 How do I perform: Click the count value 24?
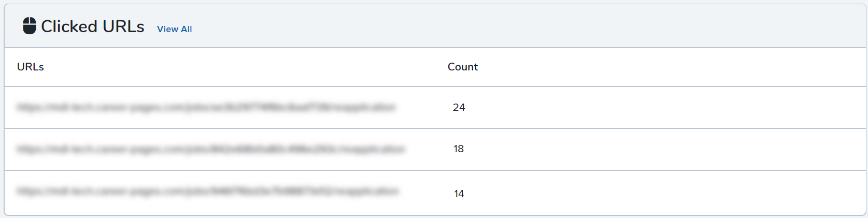coord(459,107)
